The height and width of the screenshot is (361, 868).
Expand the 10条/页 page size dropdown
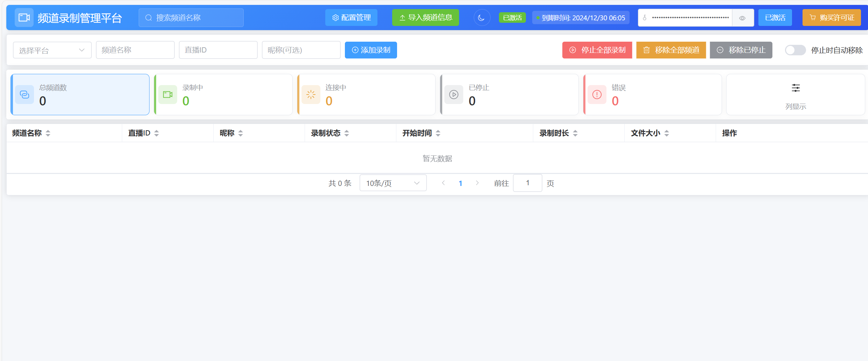tap(393, 183)
